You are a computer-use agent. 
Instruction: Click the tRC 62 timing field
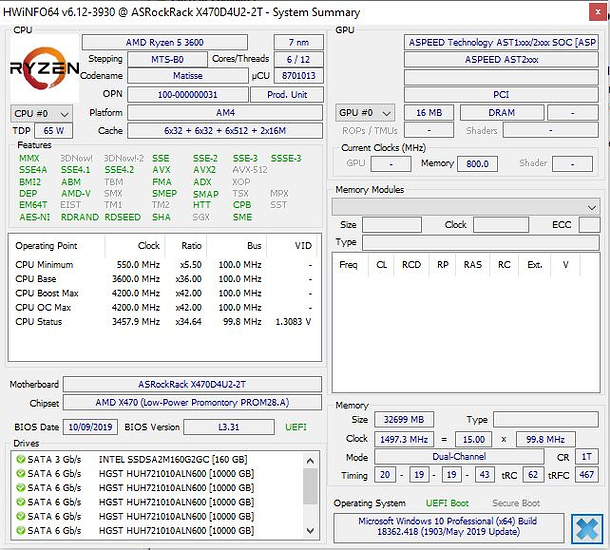pyautogui.click(x=533, y=475)
